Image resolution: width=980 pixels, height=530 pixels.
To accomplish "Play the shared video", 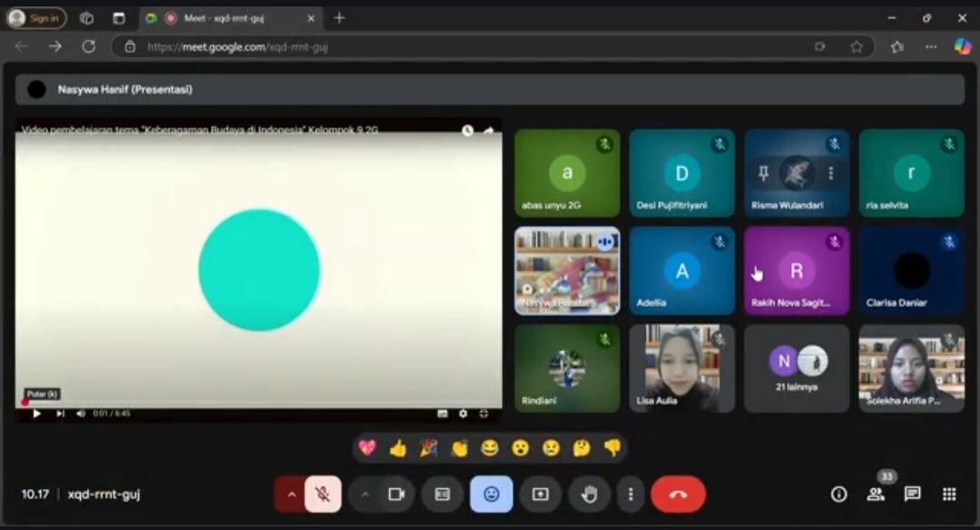I will click(x=37, y=414).
